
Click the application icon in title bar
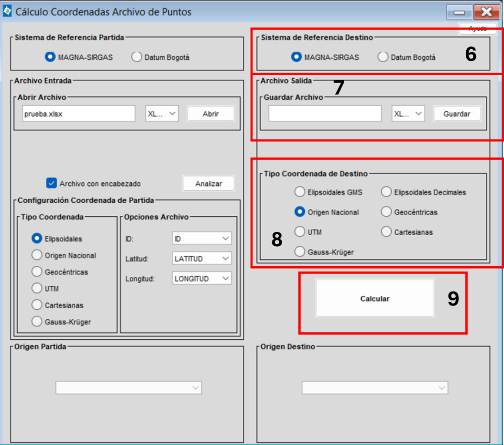7,11
